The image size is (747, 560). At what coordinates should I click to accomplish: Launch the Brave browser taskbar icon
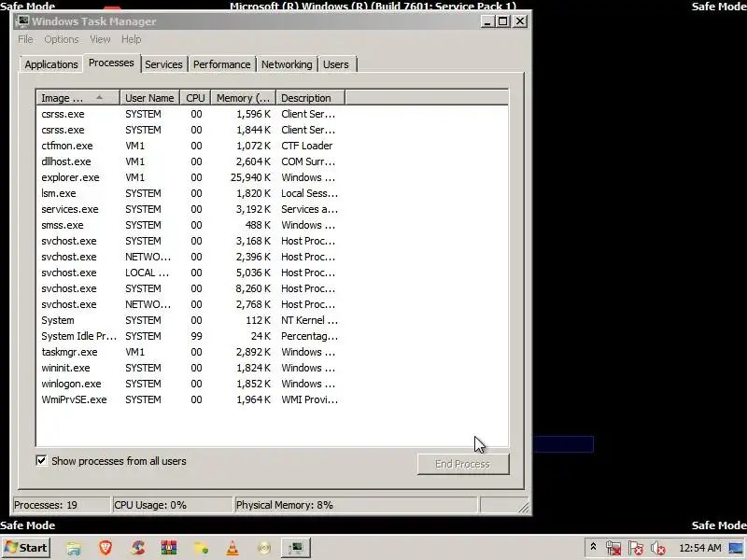pyautogui.click(x=106, y=548)
